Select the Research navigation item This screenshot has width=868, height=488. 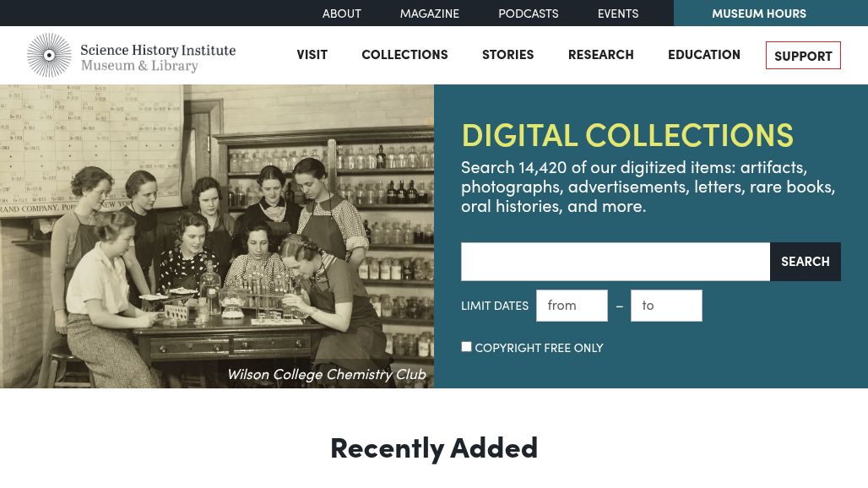tap(600, 54)
